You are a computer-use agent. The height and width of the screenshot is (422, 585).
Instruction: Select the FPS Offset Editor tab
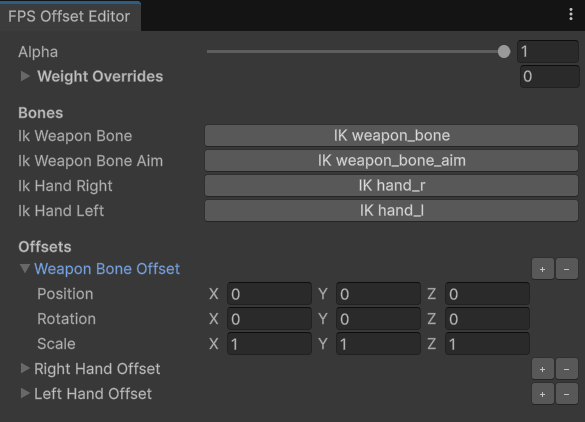click(70, 16)
